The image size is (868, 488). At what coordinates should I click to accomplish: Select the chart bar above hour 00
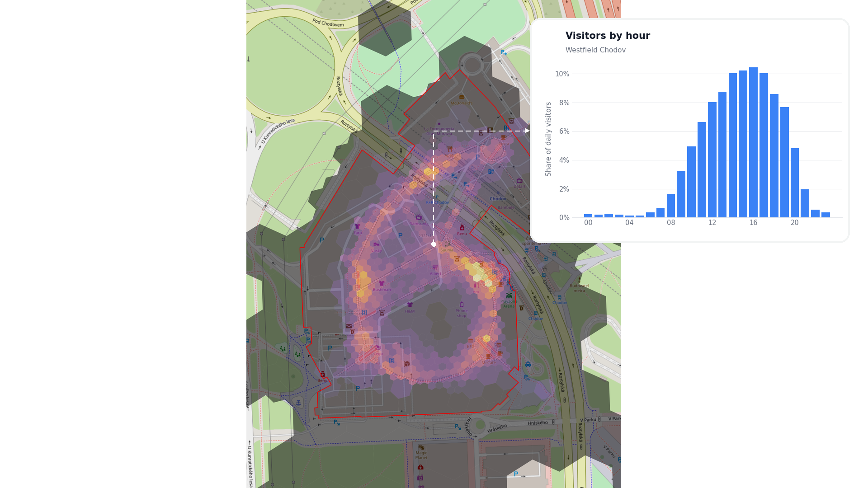(588, 216)
